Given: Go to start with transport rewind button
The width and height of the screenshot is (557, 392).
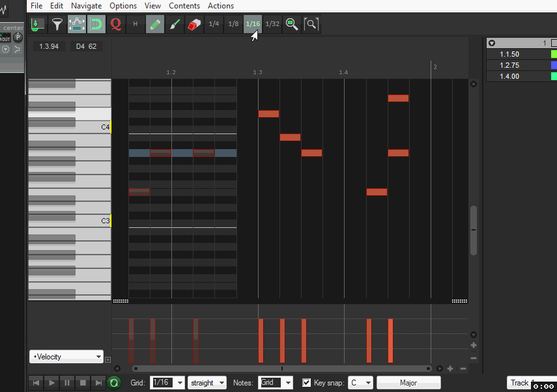Looking at the screenshot, I should pyautogui.click(x=36, y=383).
